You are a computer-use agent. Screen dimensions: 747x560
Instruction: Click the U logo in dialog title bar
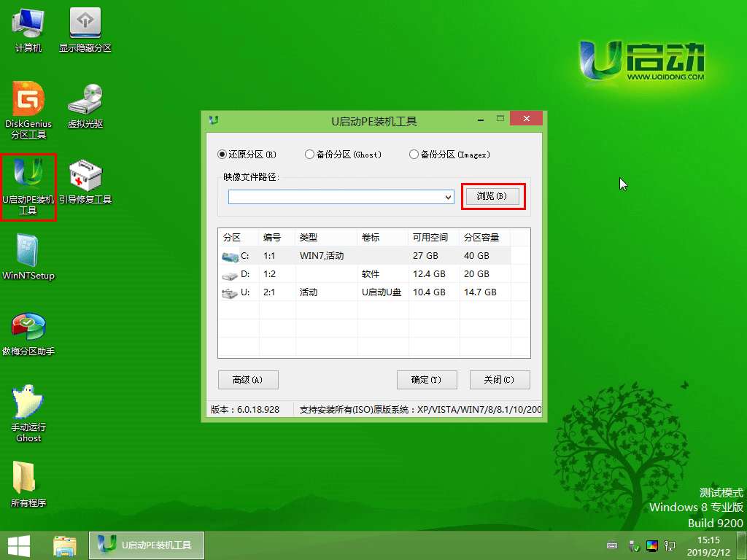[x=214, y=120]
